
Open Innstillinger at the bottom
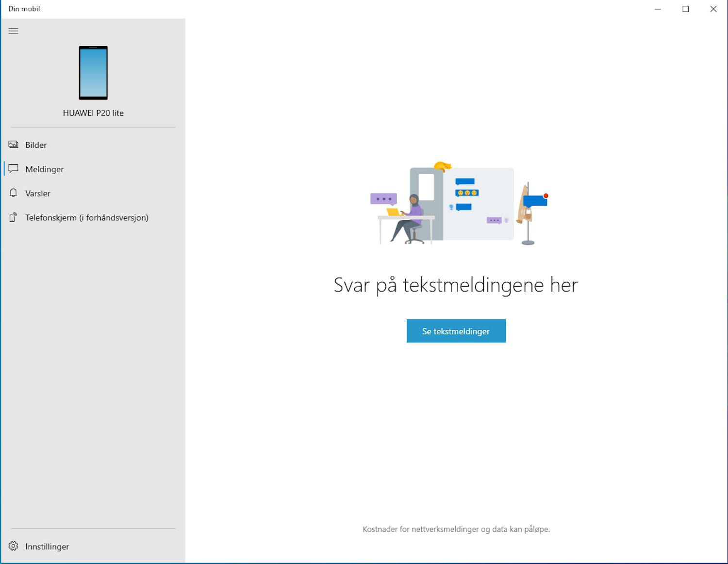(x=47, y=546)
